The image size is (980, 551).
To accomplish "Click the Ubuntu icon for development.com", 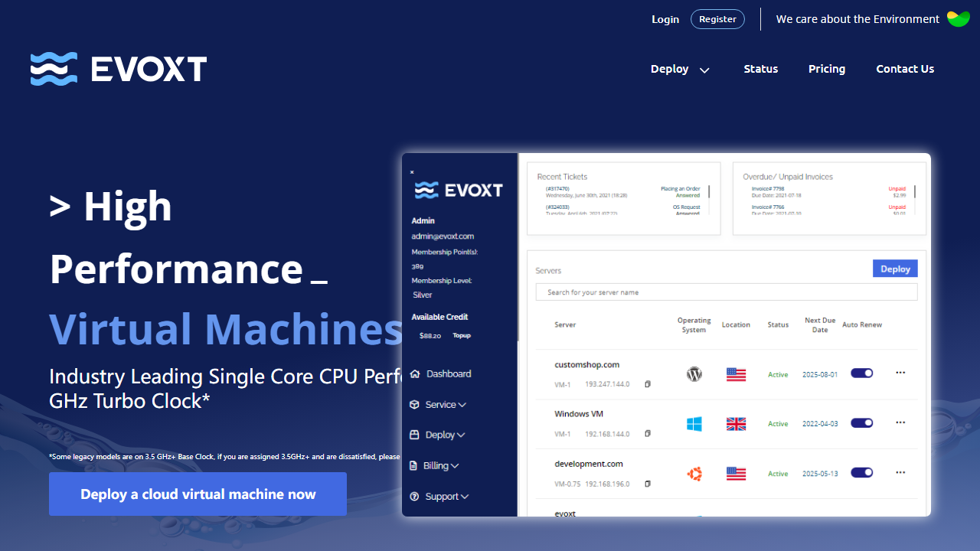I will click(694, 474).
